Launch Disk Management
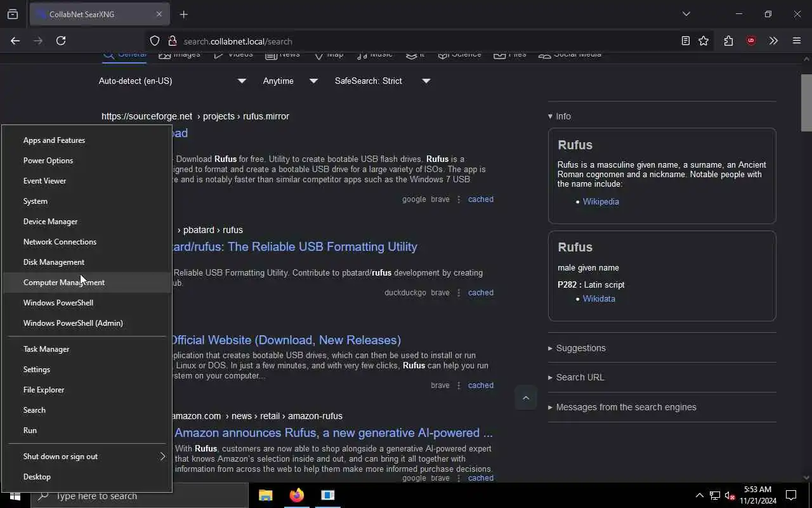The image size is (812, 508). (88, 262)
